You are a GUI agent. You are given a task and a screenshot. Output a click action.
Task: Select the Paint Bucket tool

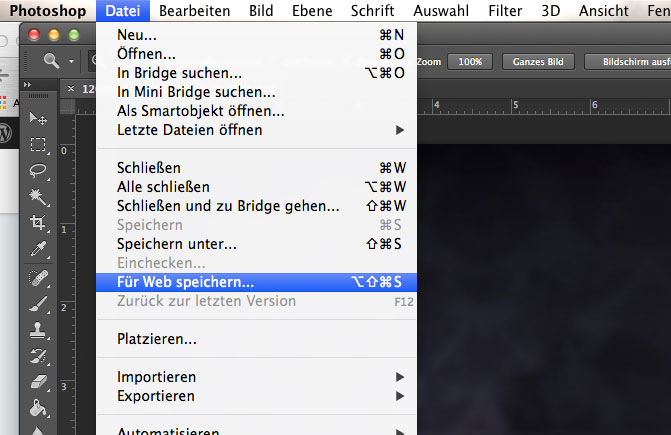click(x=38, y=408)
